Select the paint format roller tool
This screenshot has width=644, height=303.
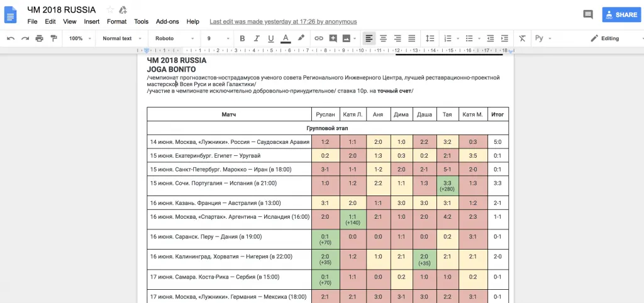pos(54,38)
